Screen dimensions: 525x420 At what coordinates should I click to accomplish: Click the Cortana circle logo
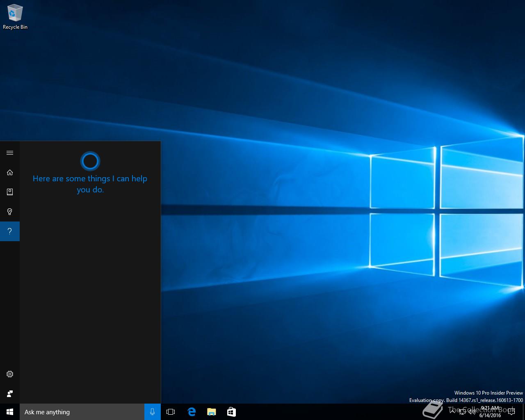click(90, 161)
